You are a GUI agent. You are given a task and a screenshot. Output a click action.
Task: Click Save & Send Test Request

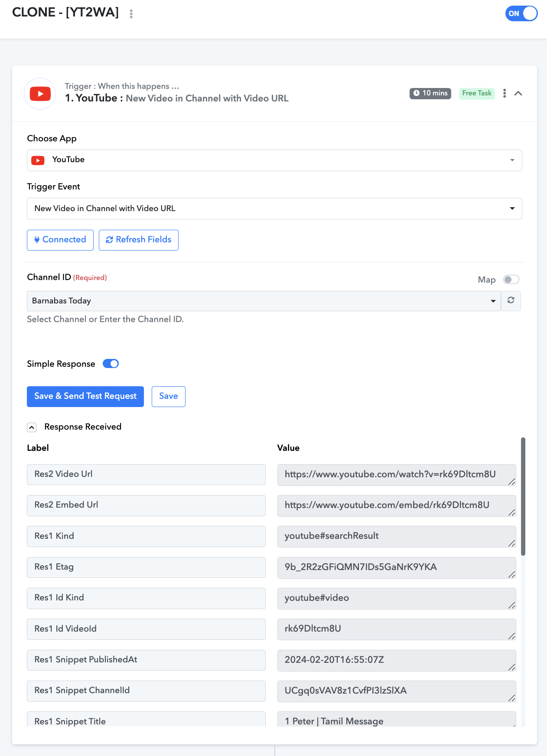point(85,397)
